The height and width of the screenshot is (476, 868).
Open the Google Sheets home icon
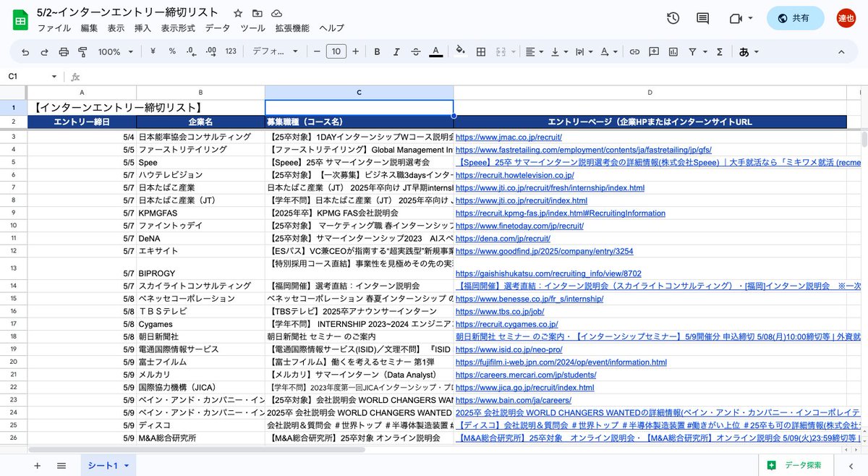20,20
